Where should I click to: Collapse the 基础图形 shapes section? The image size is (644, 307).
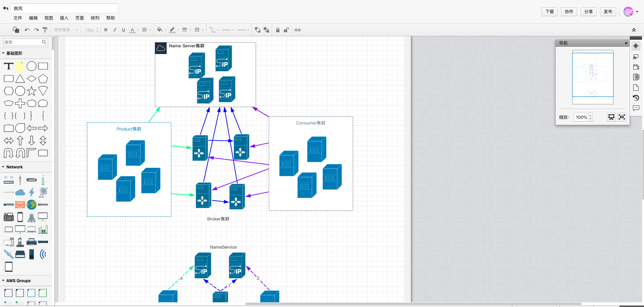14,53
